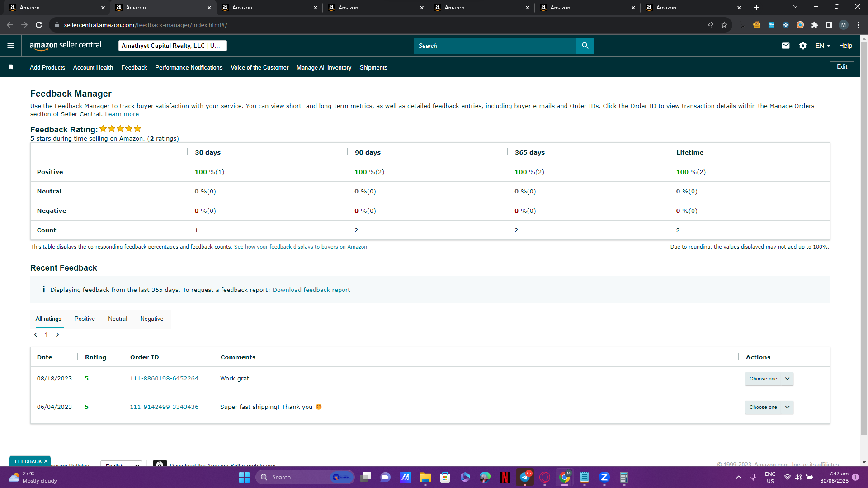Open Chrome tab search chevron
This screenshot has height=488, width=868.
coord(795,7)
